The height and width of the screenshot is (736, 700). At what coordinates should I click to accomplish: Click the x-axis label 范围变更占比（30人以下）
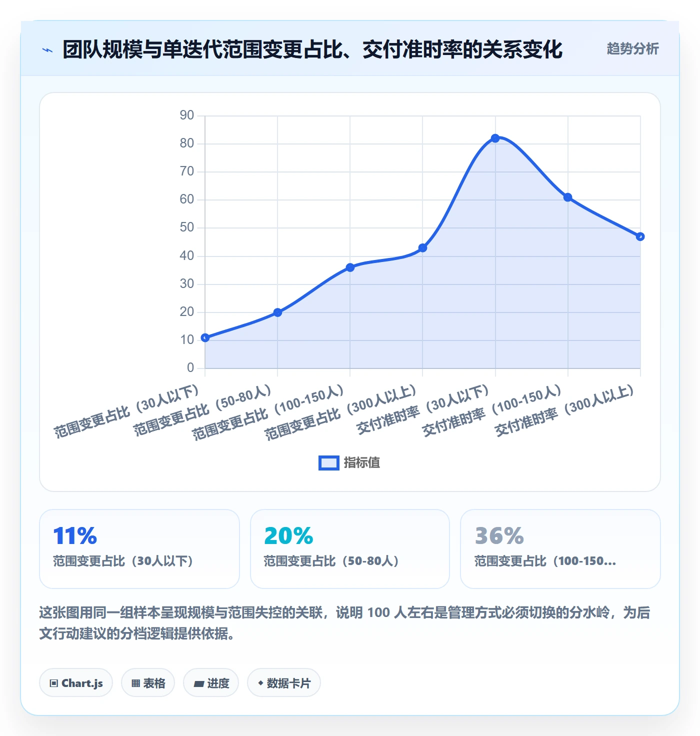coord(127,411)
